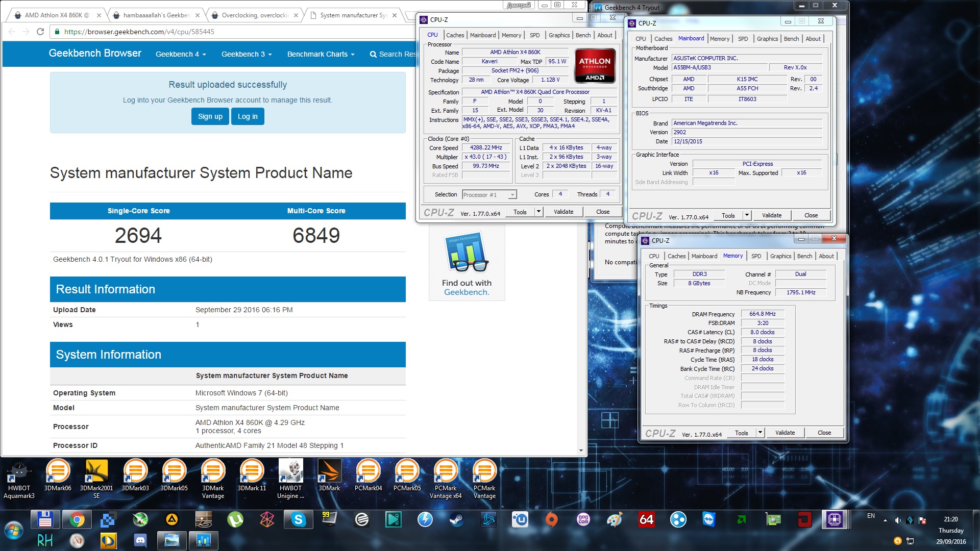Click Validate in CPU tab window
Image resolution: width=980 pixels, height=551 pixels.
coord(563,212)
